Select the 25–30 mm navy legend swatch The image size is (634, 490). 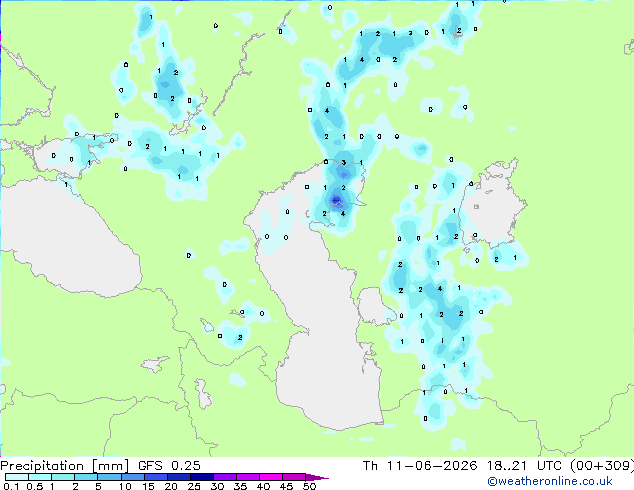pos(201,477)
